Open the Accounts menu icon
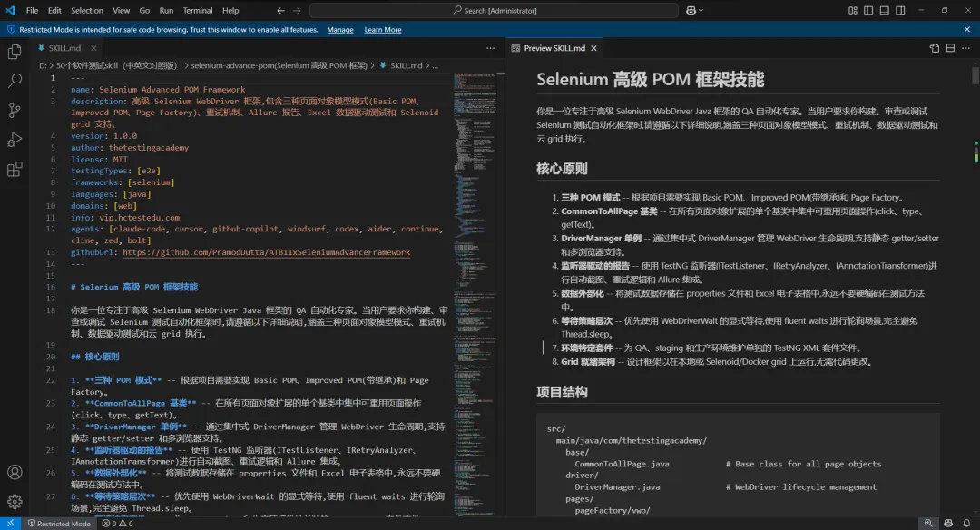This screenshot has height=530, width=980. point(15,472)
